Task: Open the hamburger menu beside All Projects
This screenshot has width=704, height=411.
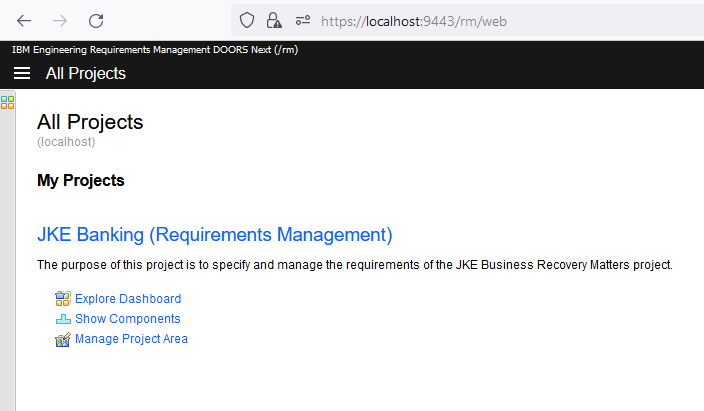Action: 22,73
